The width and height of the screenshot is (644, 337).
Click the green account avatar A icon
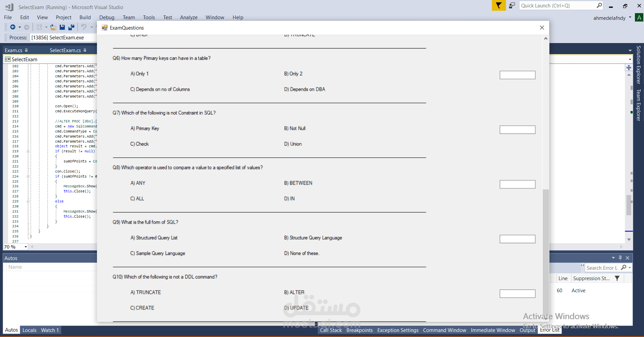(639, 17)
